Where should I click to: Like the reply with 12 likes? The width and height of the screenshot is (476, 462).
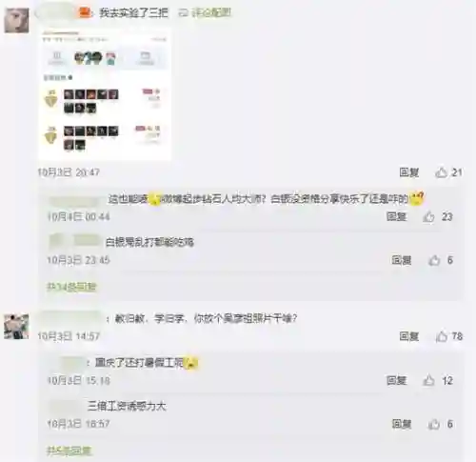pyautogui.click(x=428, y=380)
